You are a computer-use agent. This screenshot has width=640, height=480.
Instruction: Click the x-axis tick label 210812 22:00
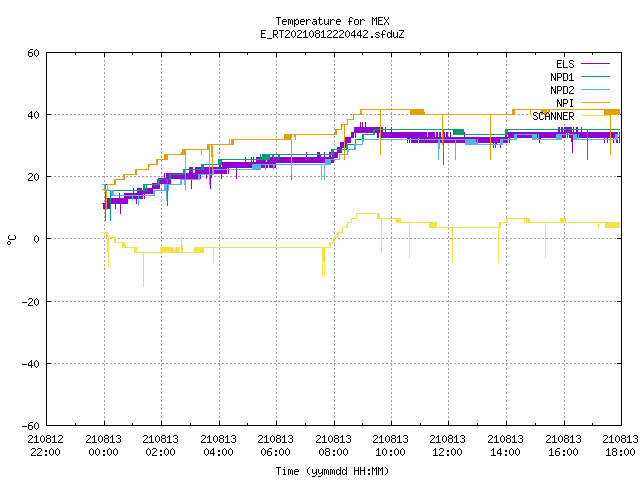pyautogui.click(x=46, y=446)
